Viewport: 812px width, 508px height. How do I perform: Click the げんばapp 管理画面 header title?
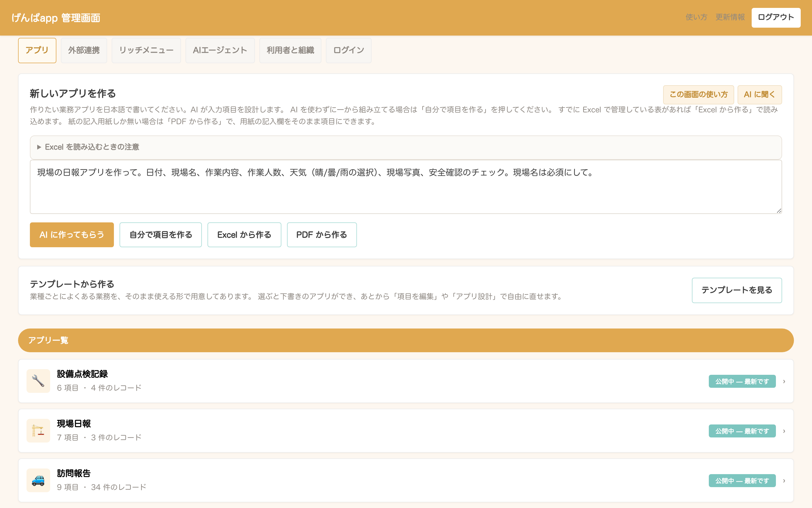(x=56, y=18)
